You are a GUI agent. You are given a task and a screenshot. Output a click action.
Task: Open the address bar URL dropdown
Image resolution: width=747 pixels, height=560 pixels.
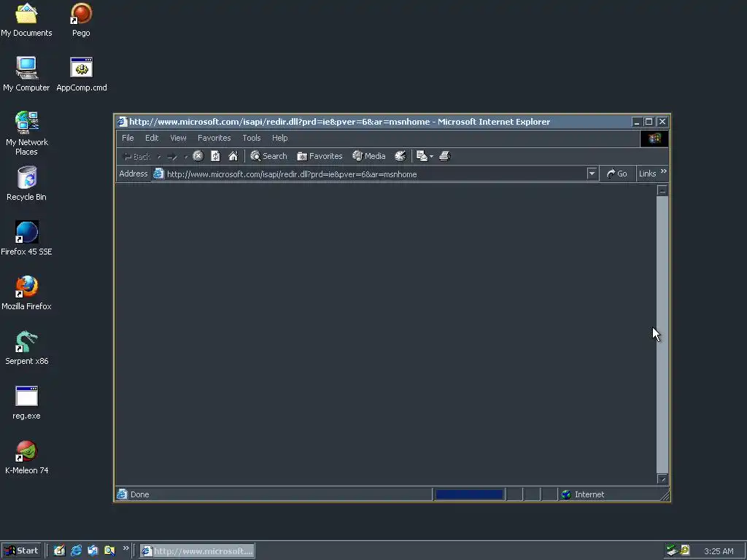[592, 174]
